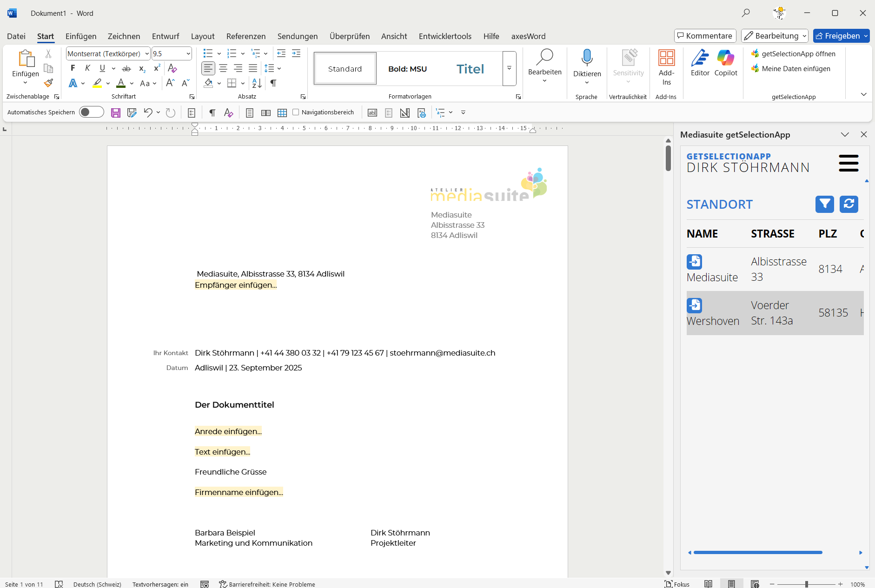Expand the Formatvorlagen styles gallery
Image resolution: width=875 pixels, height=588 pixels.
tap(509, 68)
